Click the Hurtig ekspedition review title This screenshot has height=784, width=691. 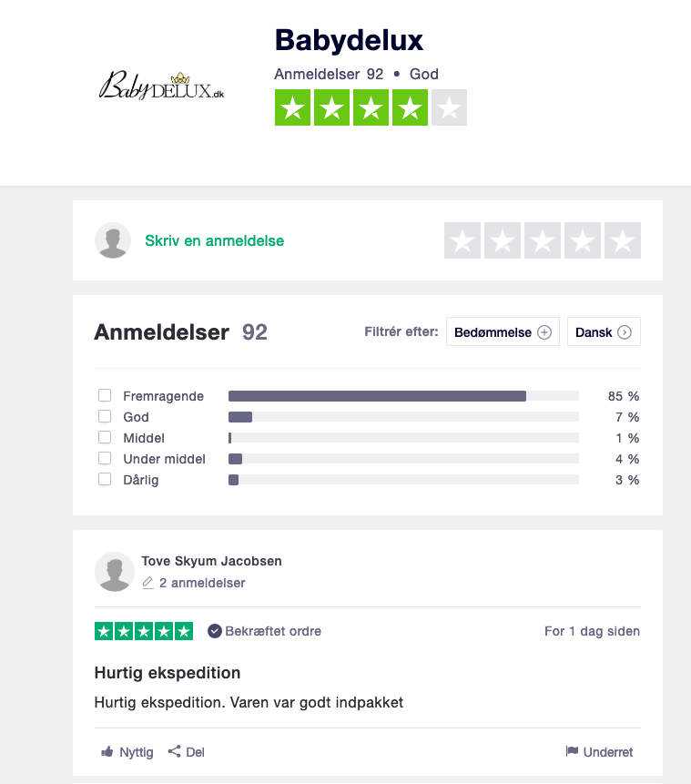[x=168, y=673]
